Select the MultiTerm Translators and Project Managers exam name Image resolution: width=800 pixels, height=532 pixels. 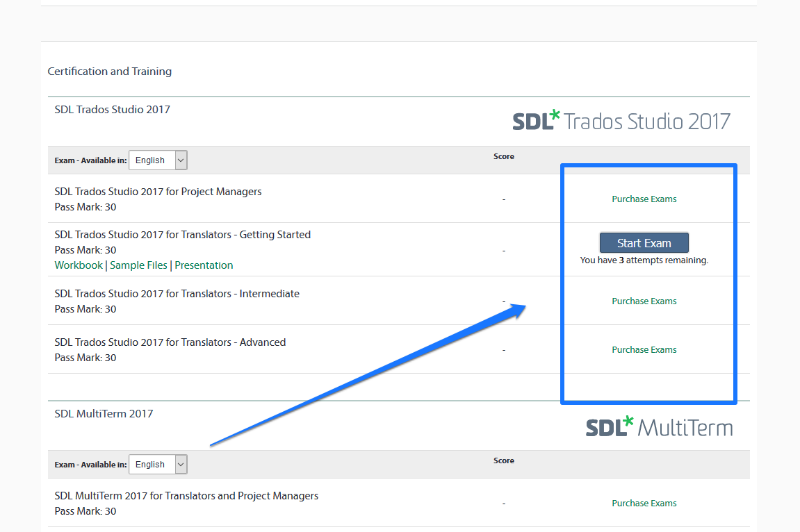tap(186, 496)
